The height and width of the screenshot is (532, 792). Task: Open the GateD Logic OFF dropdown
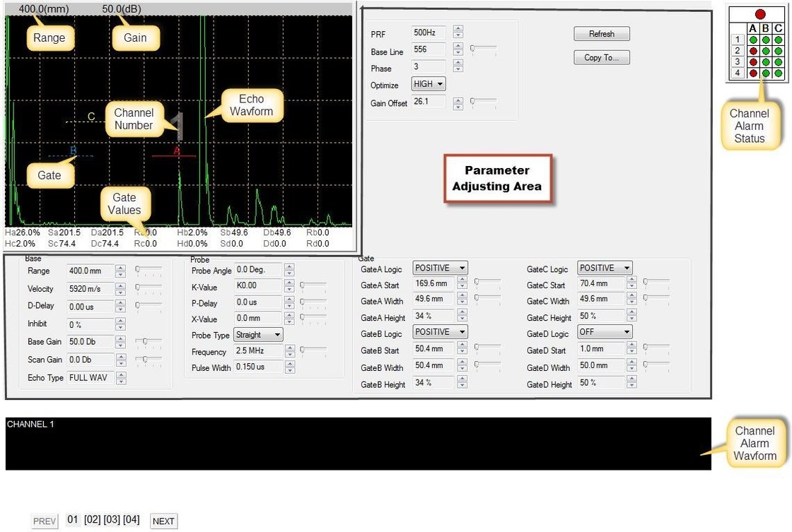[x=605, y=332]
